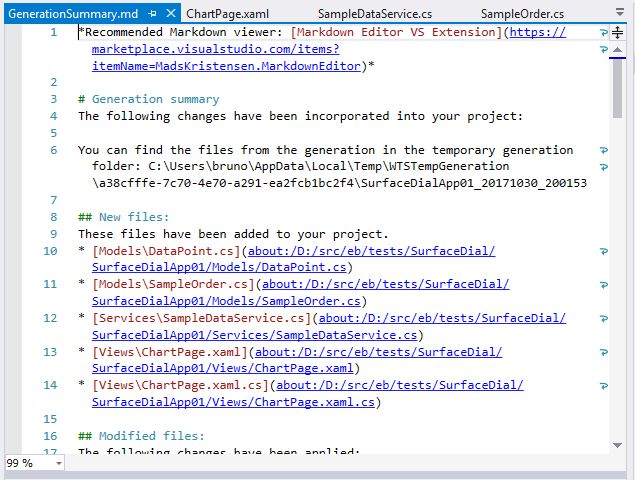This screenshot has height=480, width=635.
Task: Click word-wrap glyph on line 6
Action: tap(603, 150)
